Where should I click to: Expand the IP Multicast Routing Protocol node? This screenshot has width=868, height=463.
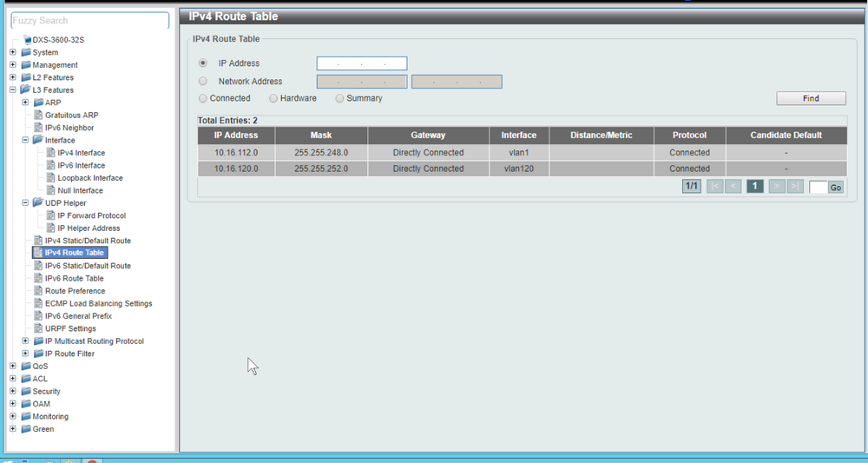tap(25, 341)
